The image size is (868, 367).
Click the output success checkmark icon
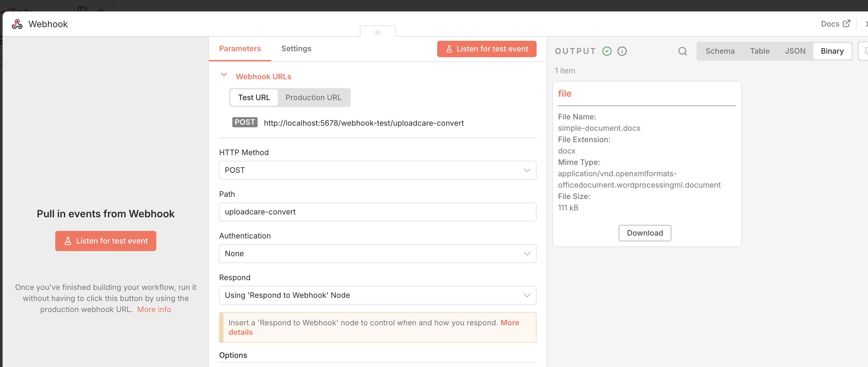click(x=607, y=51)
